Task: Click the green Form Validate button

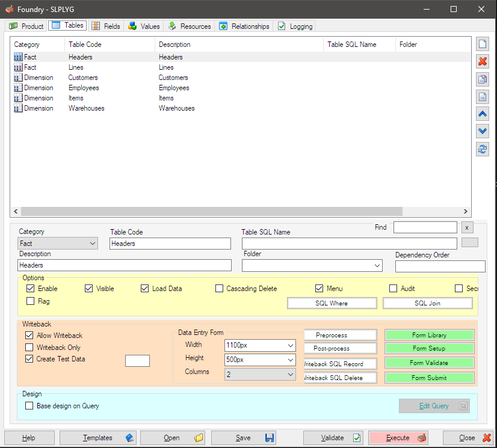Action: tap(430, 363)
